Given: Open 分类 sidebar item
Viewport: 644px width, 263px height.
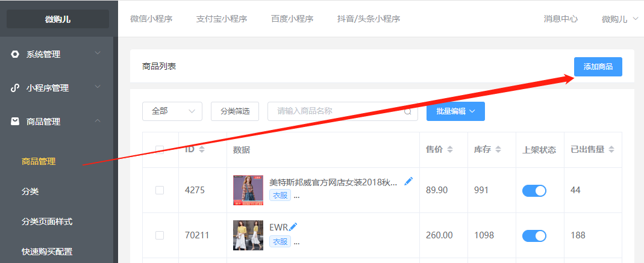Looking at the screenshot, I should tap(30, 191).
